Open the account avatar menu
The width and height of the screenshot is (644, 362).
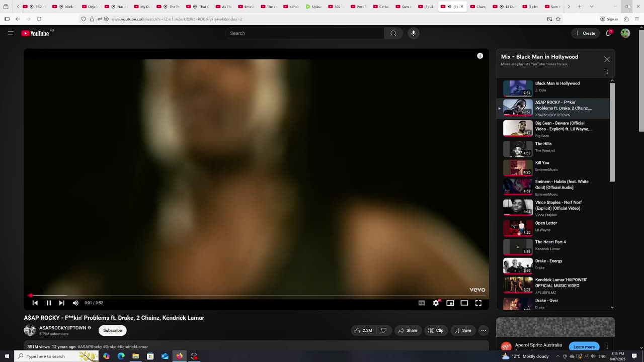pos(625,33)
